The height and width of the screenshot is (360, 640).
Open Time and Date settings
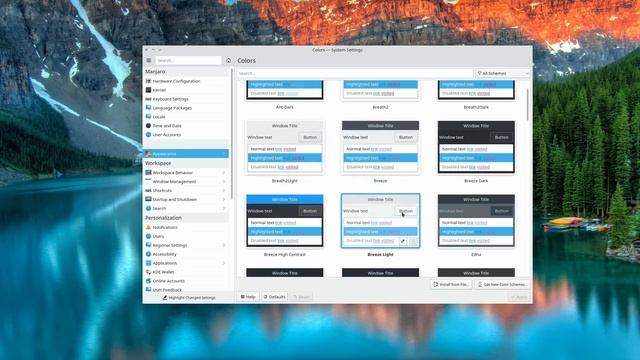click(186, 126)
